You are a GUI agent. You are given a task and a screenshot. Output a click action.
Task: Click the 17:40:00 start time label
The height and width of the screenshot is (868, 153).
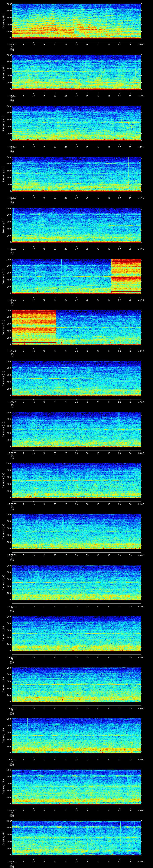coord(12,606)
